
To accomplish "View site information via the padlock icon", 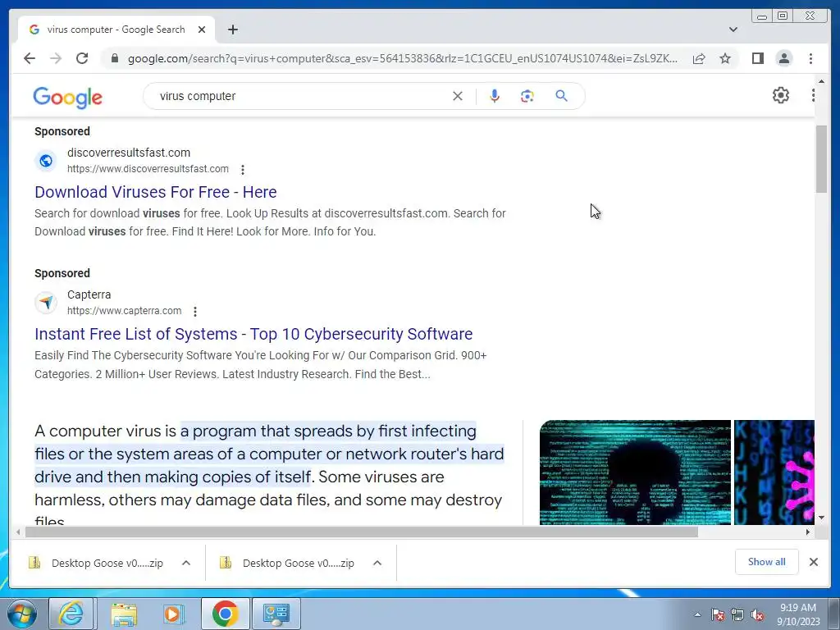I will [x=114, y=58].
